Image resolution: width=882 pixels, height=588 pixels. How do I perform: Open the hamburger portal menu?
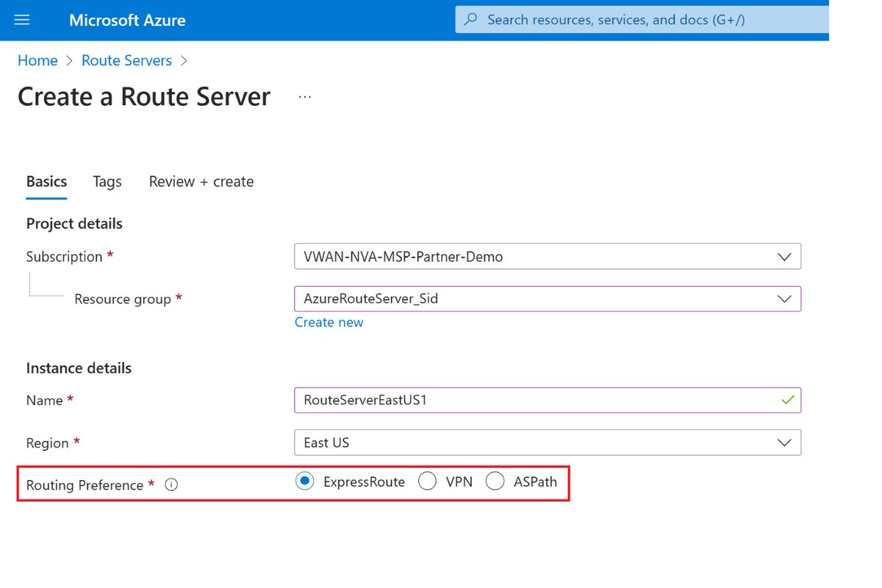[x=22, y=20]
